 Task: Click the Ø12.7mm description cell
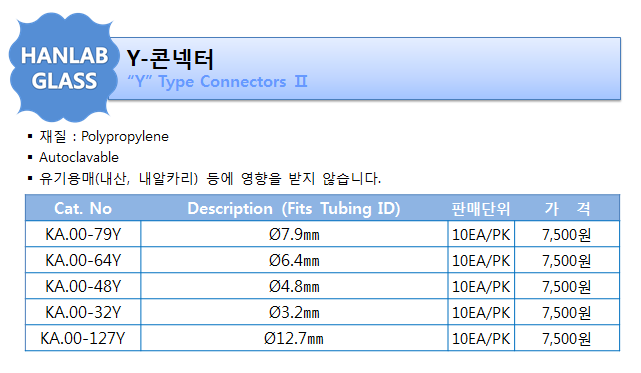click(x=294, y=338)
